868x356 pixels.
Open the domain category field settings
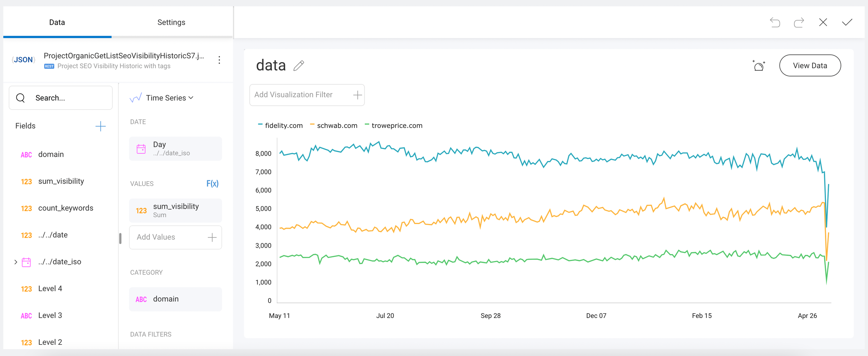176,299
